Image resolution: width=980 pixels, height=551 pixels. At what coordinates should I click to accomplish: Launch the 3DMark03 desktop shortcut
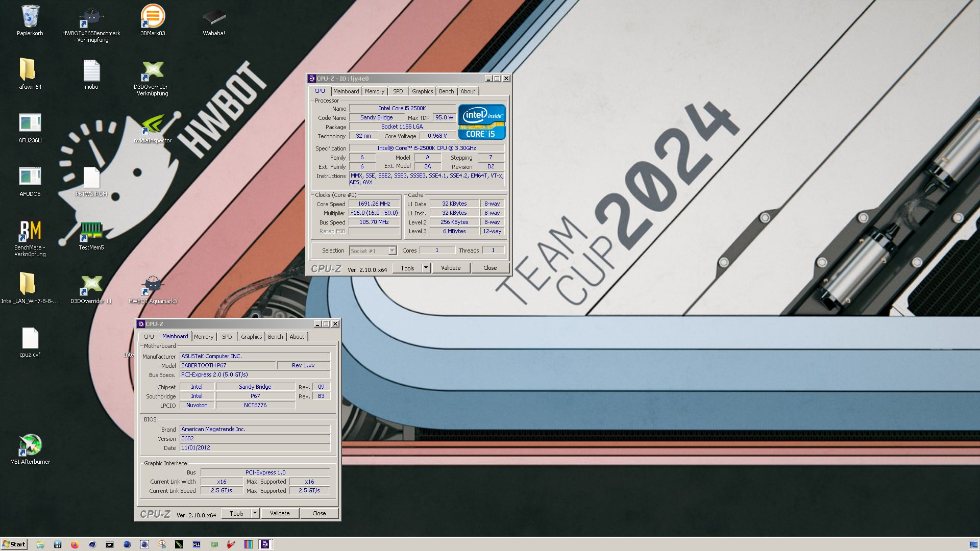click(153, 20)
